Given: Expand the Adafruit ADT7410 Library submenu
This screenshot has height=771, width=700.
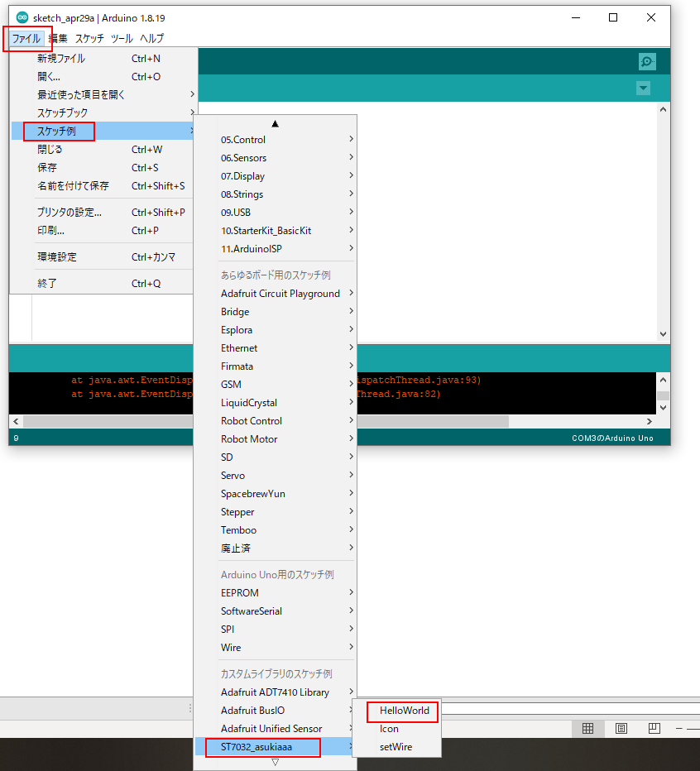Looking at the screenshot, I should point(275,692).
